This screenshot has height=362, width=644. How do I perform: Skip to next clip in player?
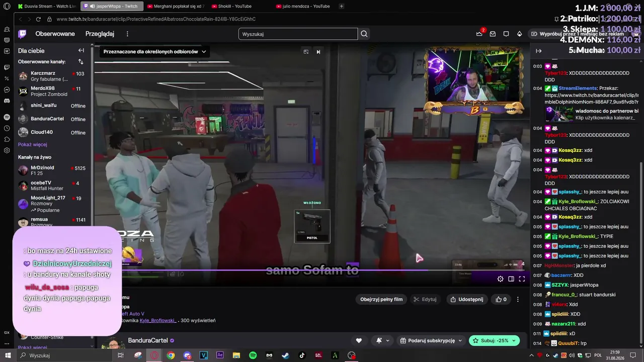[318, 52]
